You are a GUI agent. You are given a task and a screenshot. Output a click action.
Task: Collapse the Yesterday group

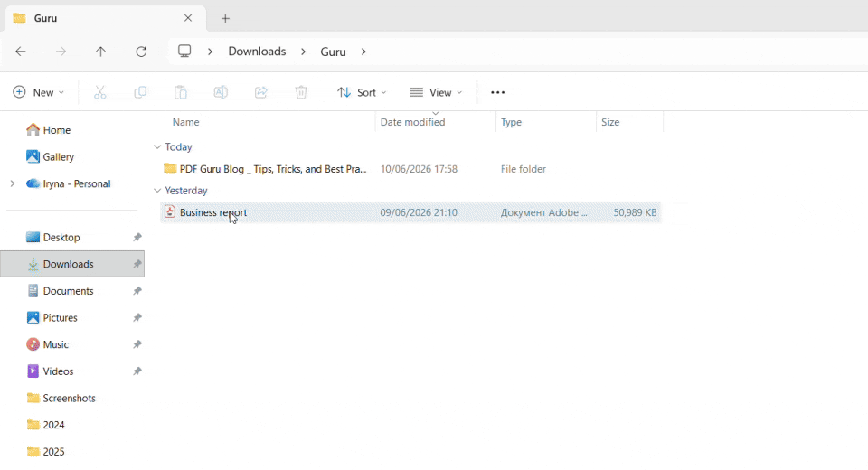tap(157, 191)
